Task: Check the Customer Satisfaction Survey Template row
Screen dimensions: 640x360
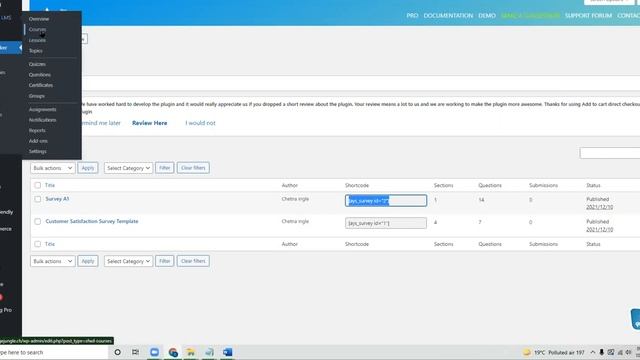Action: 38,222
